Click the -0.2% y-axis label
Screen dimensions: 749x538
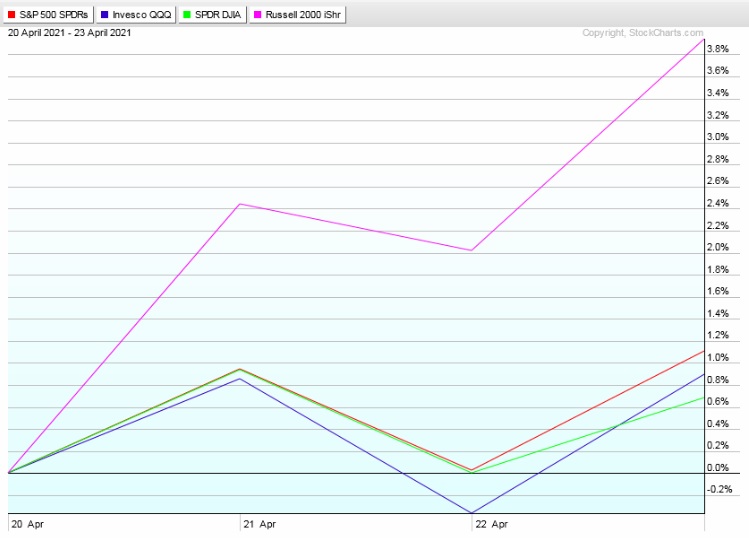(x=719, y=489)
